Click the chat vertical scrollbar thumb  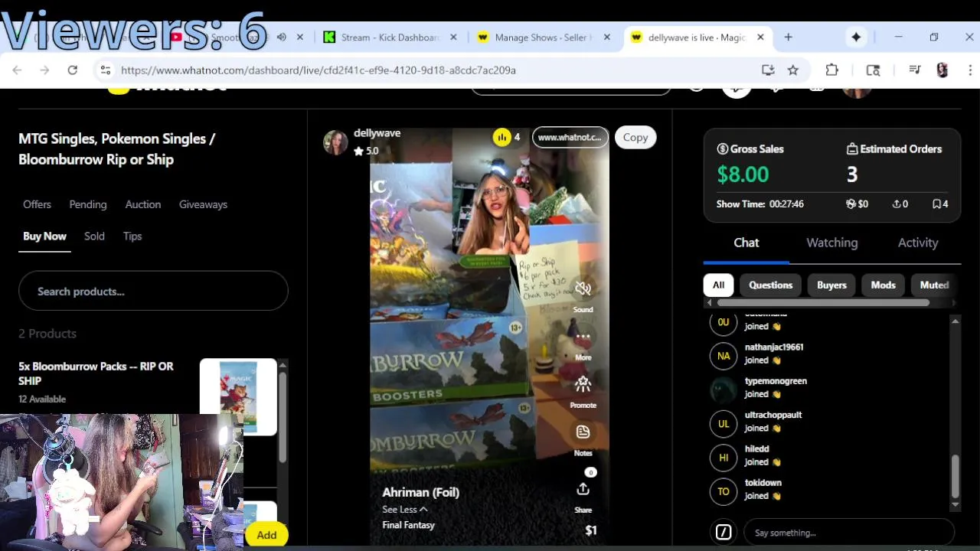click(x=955, y=476)
